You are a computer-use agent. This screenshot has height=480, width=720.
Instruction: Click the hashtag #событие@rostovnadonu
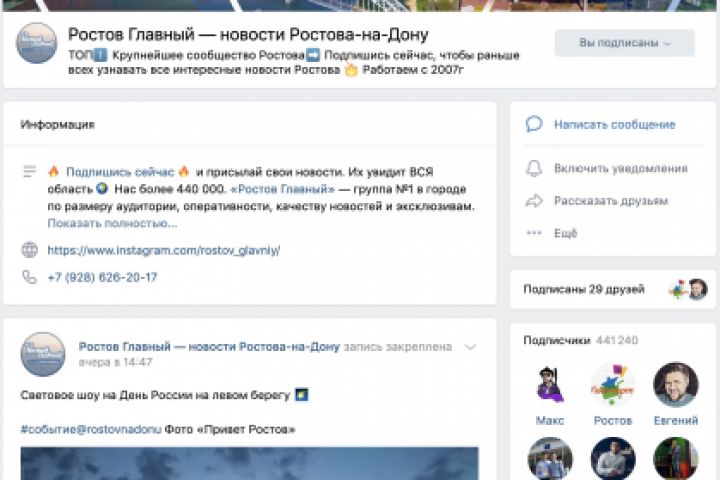(91, 429)
